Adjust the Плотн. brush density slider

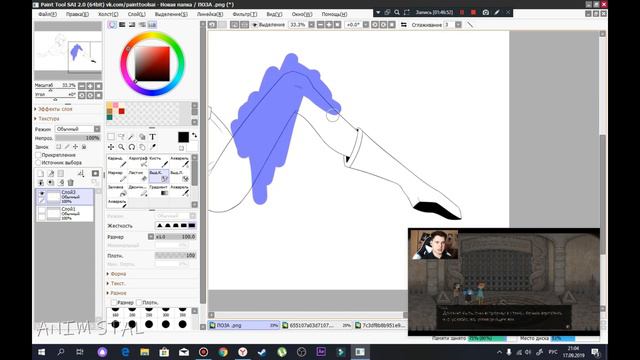176,256
